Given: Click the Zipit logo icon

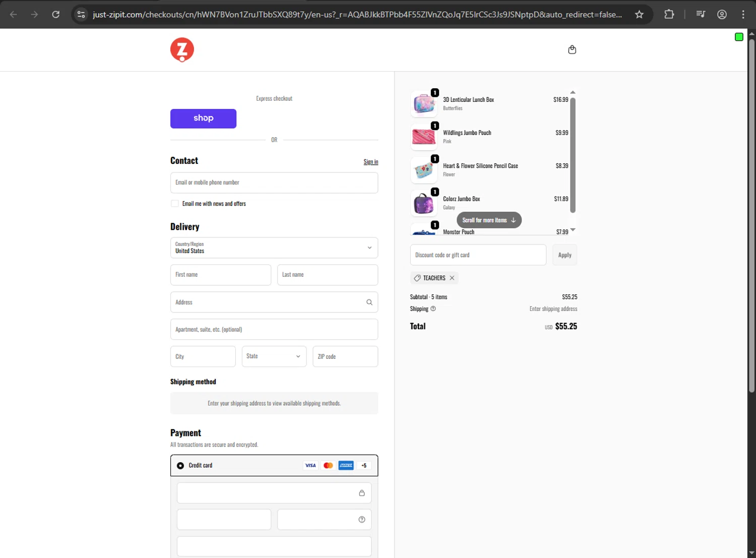Looking at the screenshot, I should tap(182, 50).
